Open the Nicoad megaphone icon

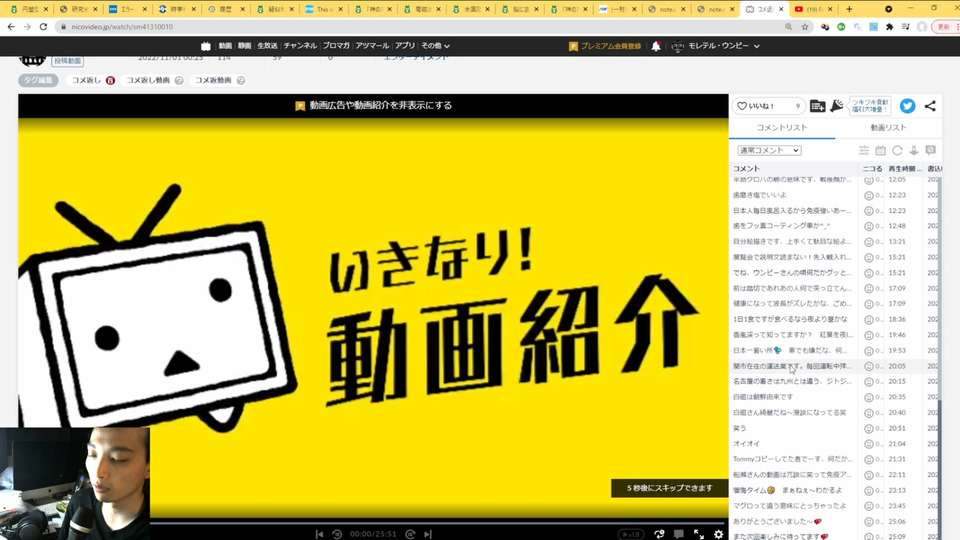point(836,106)
